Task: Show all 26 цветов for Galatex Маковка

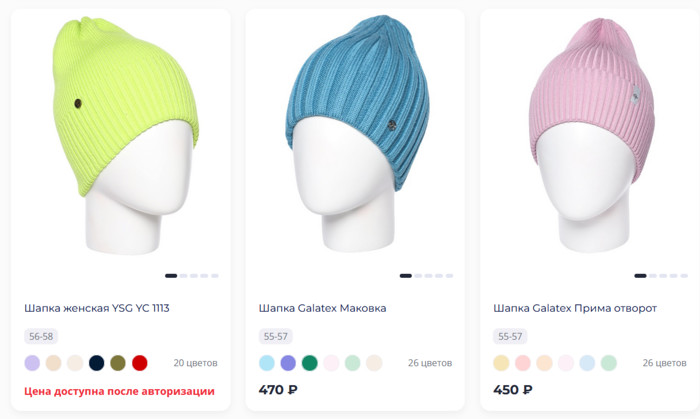Action: (430, 363)
